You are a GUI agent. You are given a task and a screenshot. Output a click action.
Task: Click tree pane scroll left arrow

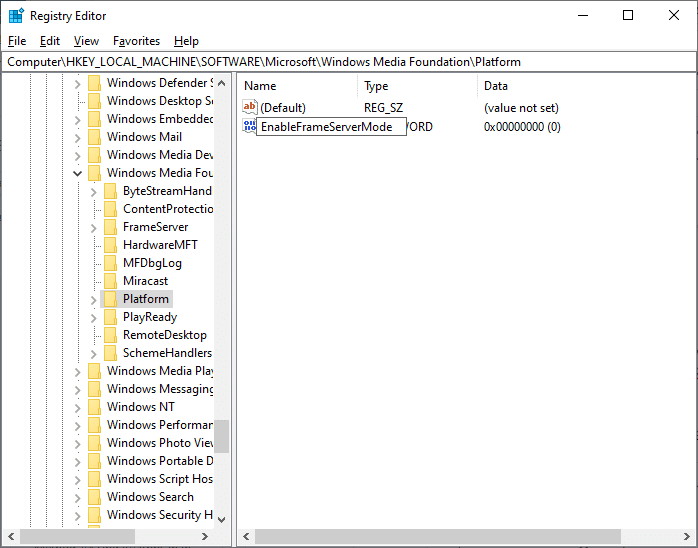point(11,536)
